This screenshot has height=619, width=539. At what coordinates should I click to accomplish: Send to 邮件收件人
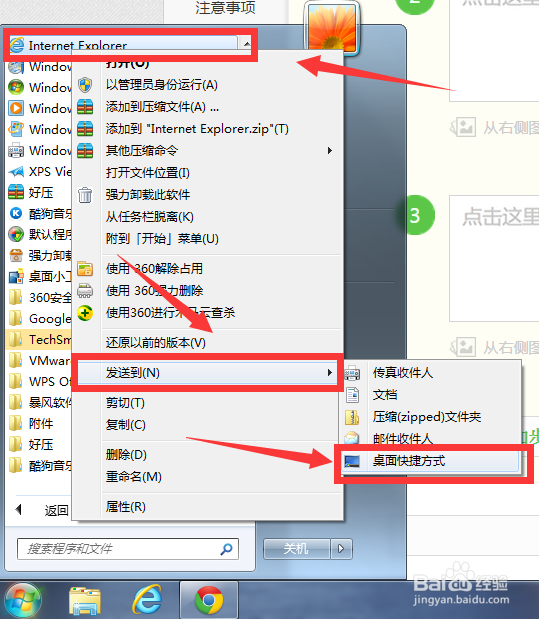pyautogui.click(x=403, y=439)
